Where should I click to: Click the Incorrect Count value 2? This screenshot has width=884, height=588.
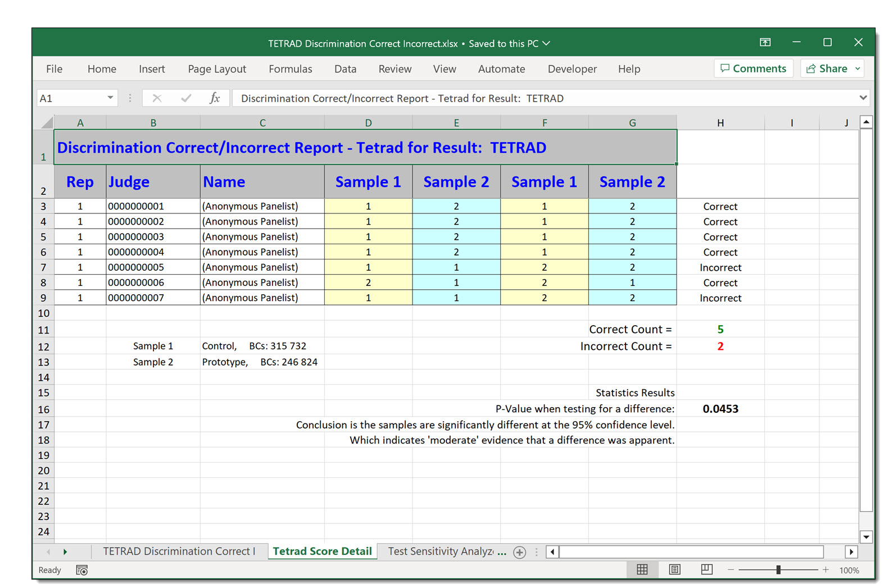click(720, 346)
